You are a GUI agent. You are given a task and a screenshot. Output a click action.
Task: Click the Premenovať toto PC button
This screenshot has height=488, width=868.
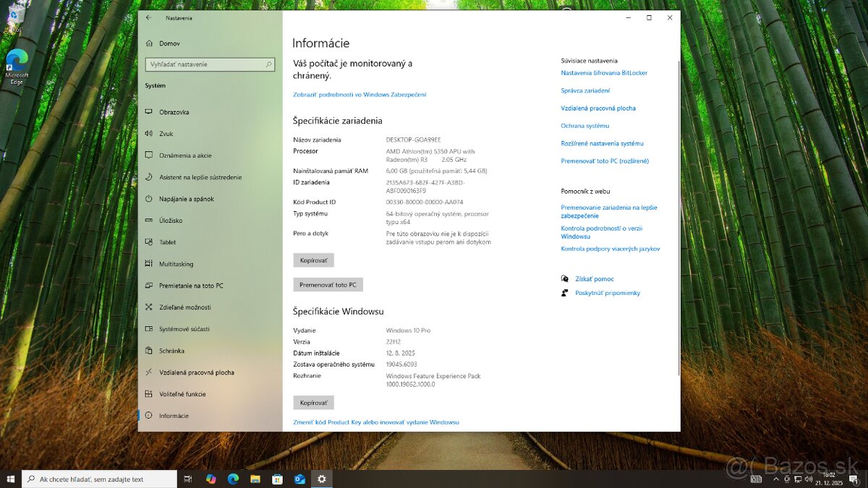point(328,285)
